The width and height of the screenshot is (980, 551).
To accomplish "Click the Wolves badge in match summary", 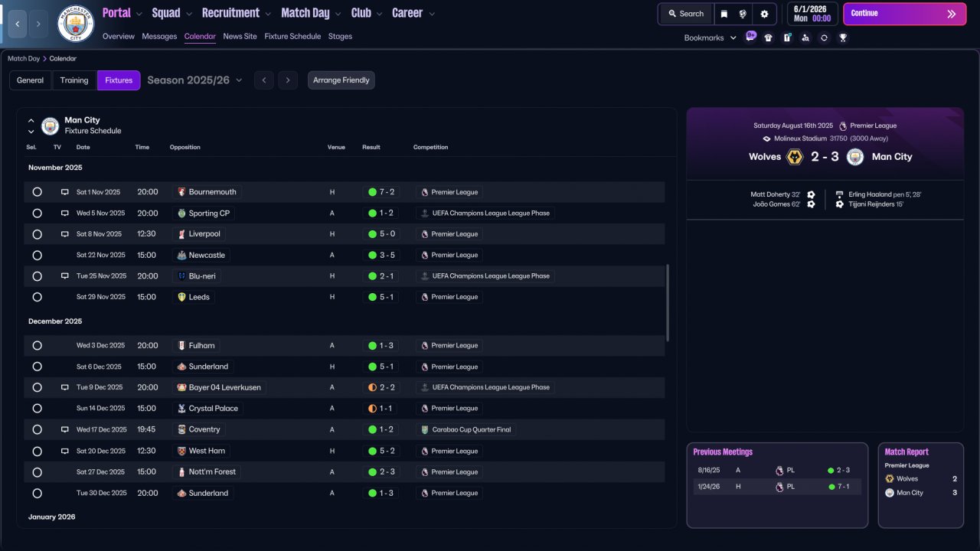I will pyautogui.click(x=795, y=157).
